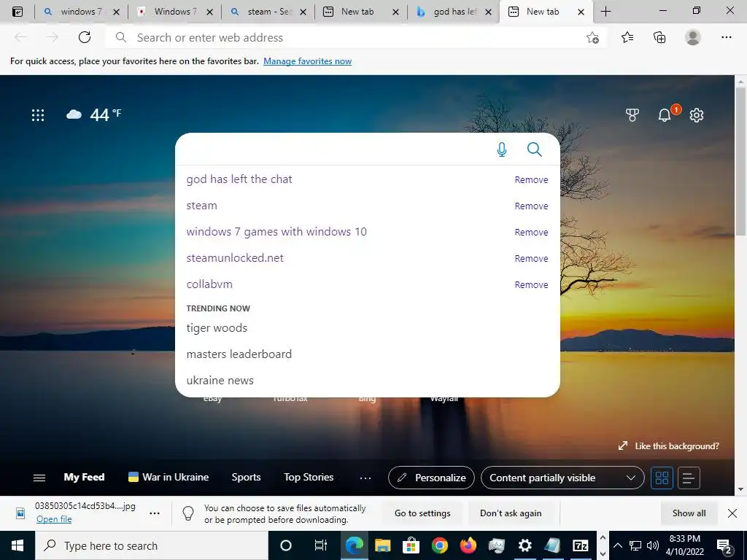Launch Firefox from taskbar
The image size is (747, 560).
[x=468, y=545]
